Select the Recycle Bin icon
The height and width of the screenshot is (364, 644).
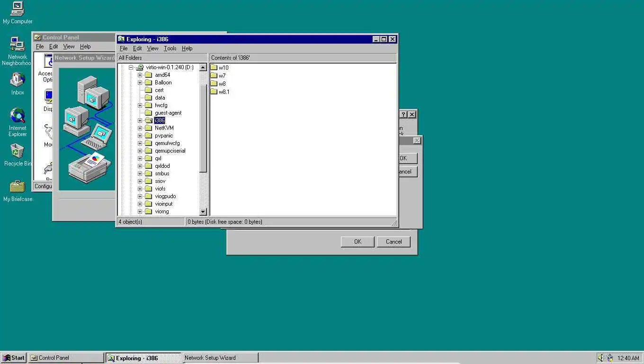18,151
